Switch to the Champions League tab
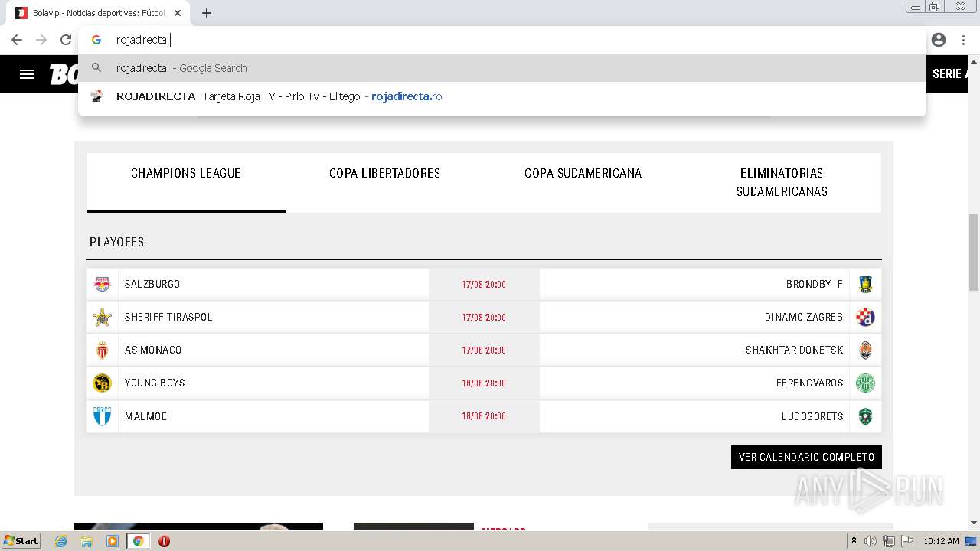The height and width of the screenshot is (551, 980). click(186, 182)
